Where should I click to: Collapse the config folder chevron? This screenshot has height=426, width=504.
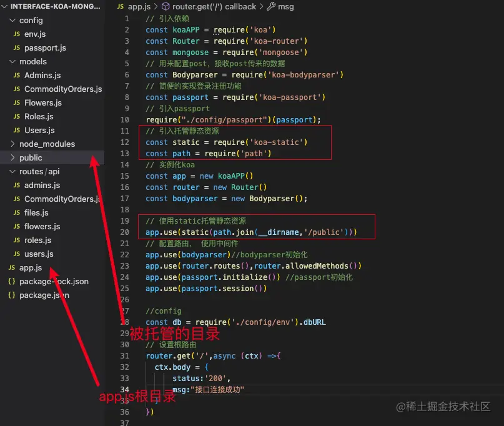point(12,20)
